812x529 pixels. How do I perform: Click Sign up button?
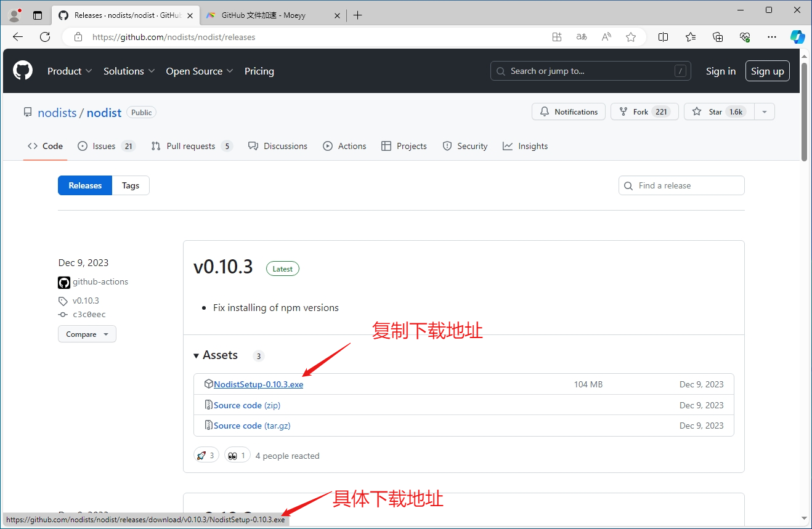click(768, 71)
